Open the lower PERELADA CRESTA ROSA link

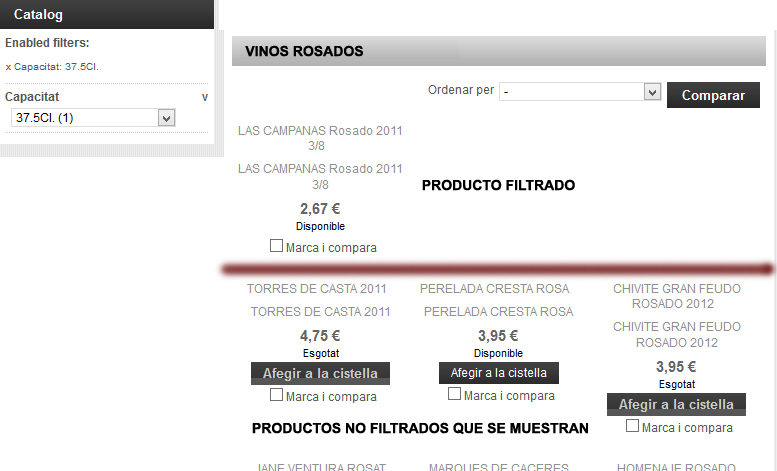(499, 312)
